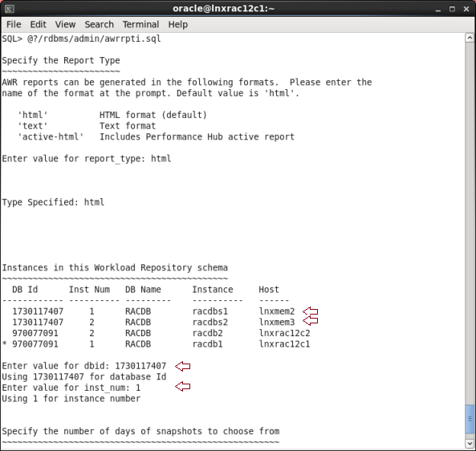476x451 pixels.
Task: Click the racdbs1 instance name text
Action: point(210,311)
